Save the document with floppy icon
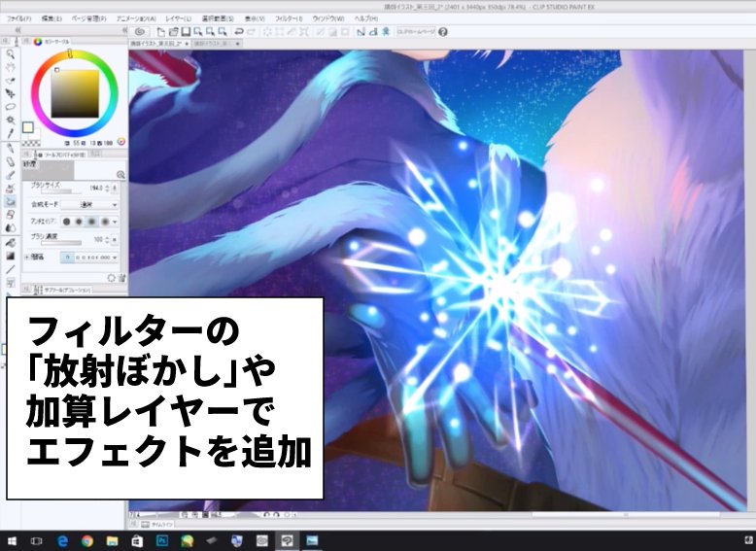The height and width of the screenshot is (551, 756). (x=186, y=32)
